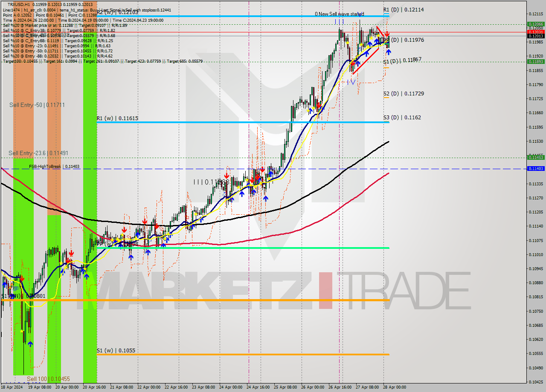Click the '22 Apr 16:00' time axis label
Viewport: 546px width, 392px height.
click(x=175, y=387)
